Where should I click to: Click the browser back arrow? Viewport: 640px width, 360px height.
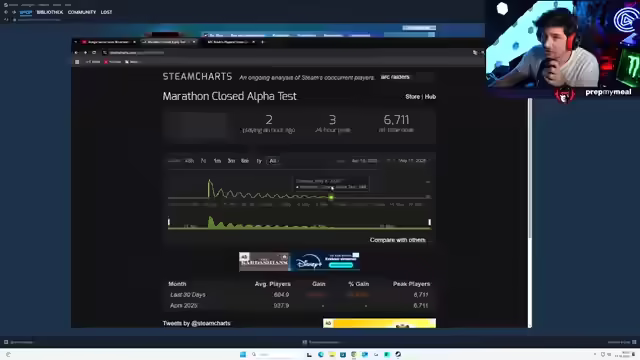click(76, 53)
